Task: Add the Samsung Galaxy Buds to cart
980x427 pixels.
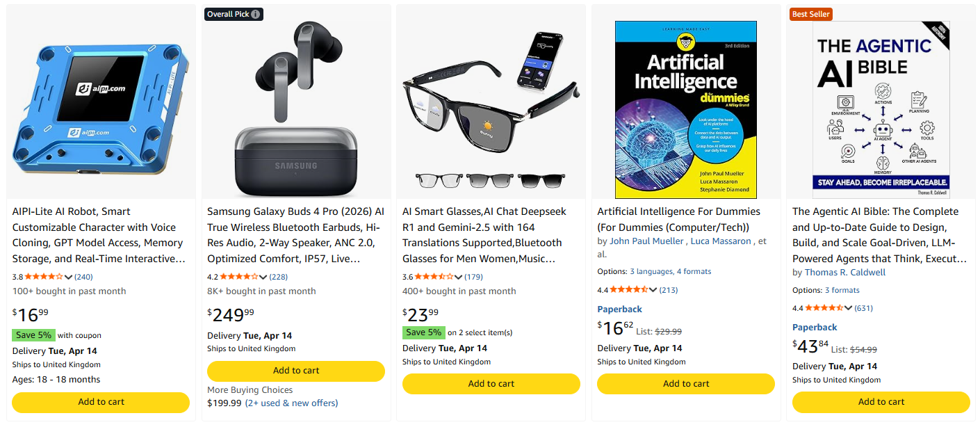Action: (295, 371)
